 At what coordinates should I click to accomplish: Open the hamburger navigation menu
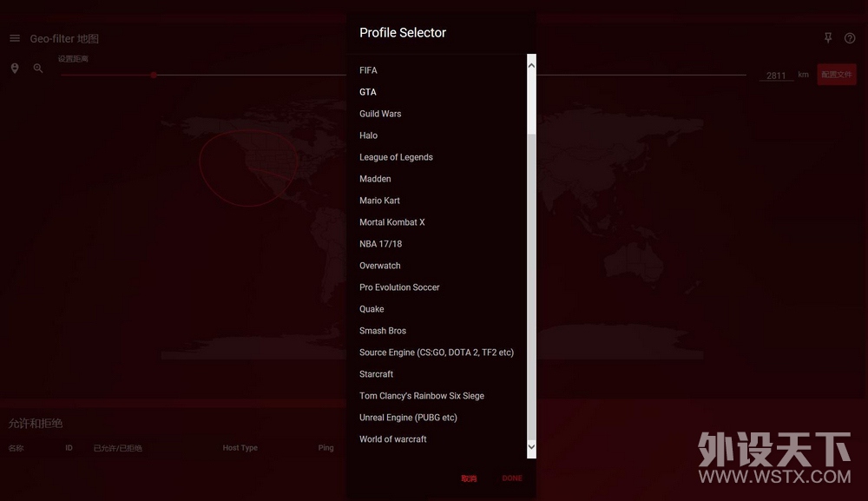click(15, 38)
